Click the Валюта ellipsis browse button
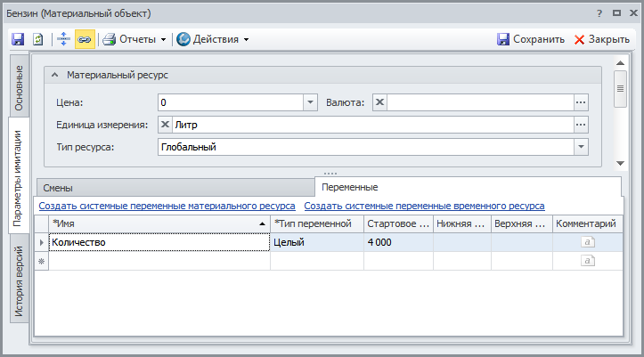 581,102
